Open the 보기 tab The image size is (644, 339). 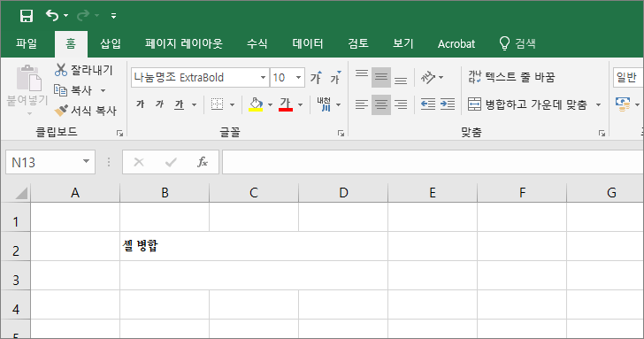(402, 43)
